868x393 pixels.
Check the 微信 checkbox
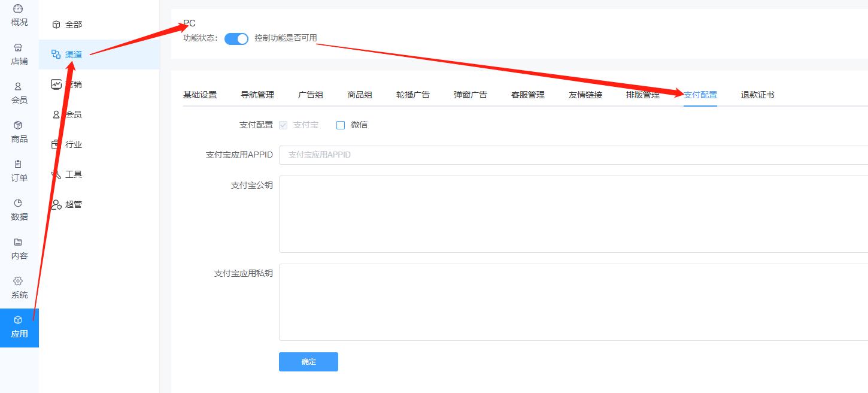click(x=341, y=125)
